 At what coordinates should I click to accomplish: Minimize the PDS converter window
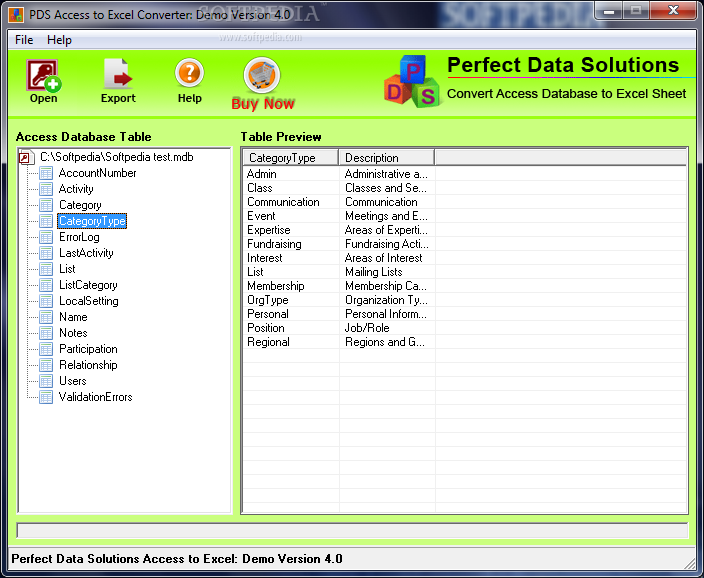coord(609,11)
